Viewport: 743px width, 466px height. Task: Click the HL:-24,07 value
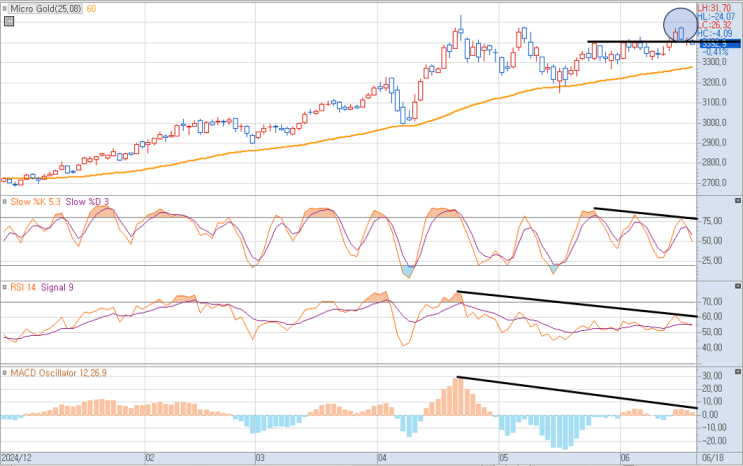pyautogui.click(x=716, y=17)
